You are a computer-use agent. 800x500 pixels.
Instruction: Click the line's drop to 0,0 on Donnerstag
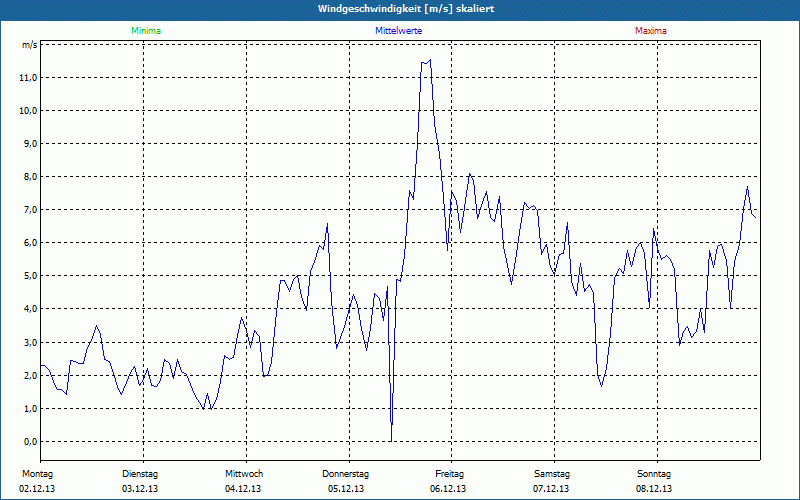[x=391, y=441]
